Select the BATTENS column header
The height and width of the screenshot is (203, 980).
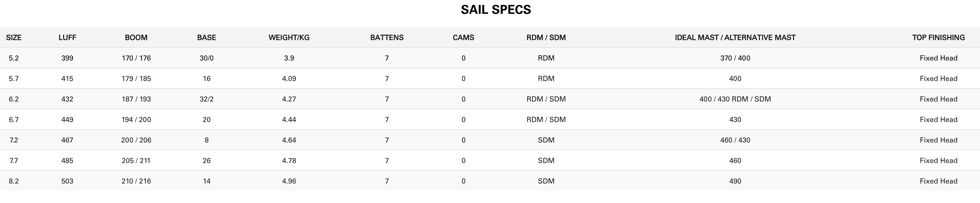[387, 37]
